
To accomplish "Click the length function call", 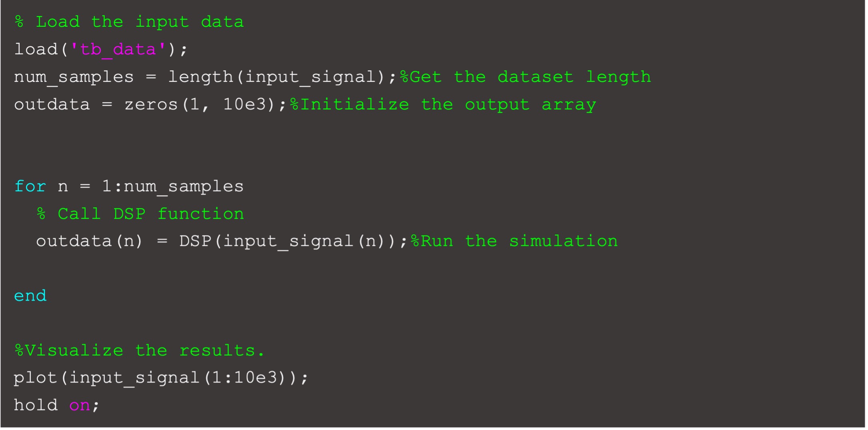I will tap(200, 77).
